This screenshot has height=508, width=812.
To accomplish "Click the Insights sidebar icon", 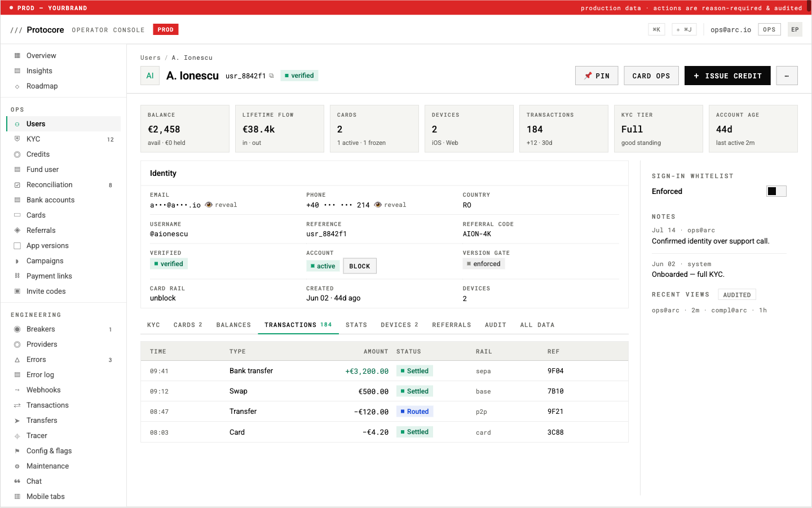I will click(x=17, y=71).
